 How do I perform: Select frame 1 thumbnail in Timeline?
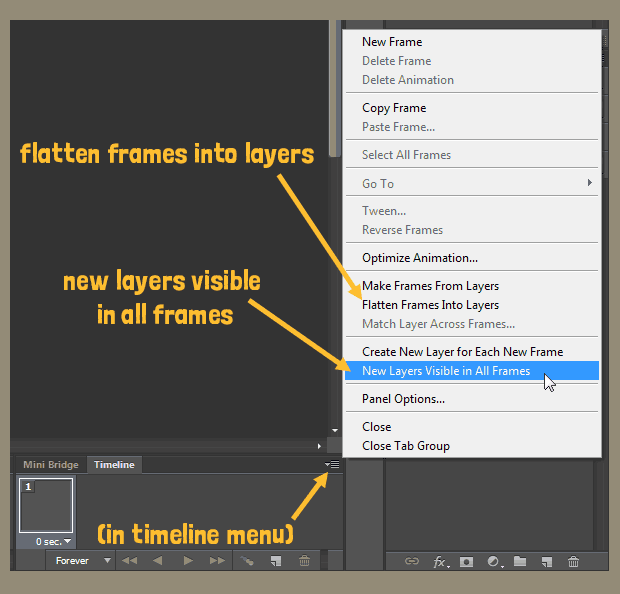(46, 505)
